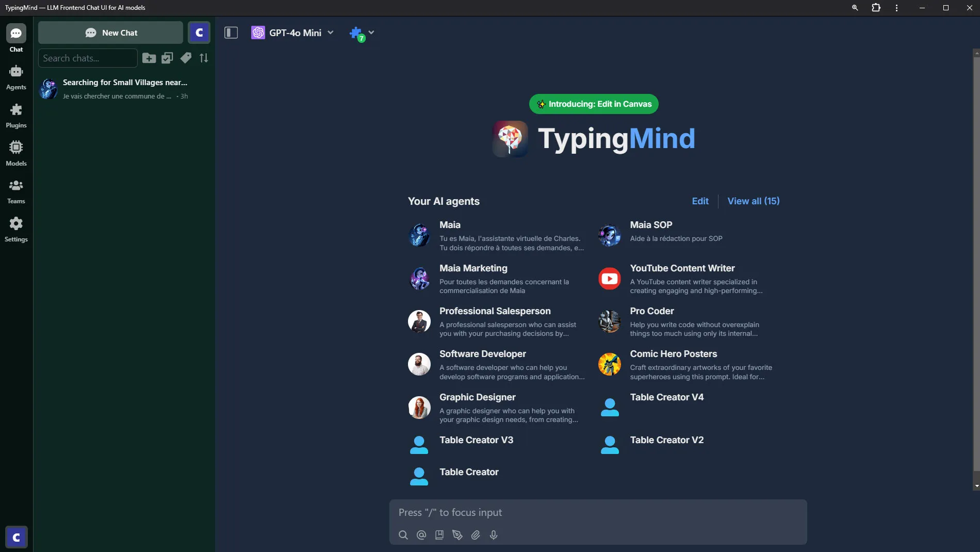Open the Teams section in sidebar

click(16, 191)
